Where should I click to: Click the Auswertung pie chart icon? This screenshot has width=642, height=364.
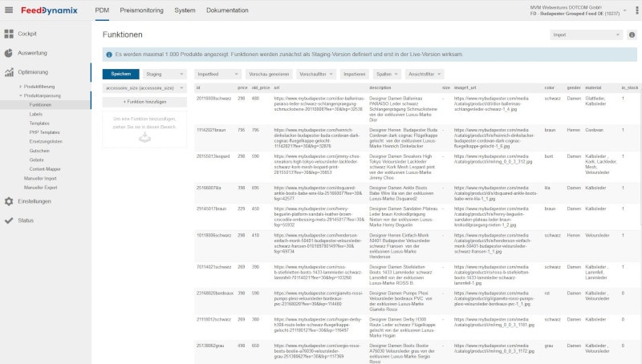(9, 53)
